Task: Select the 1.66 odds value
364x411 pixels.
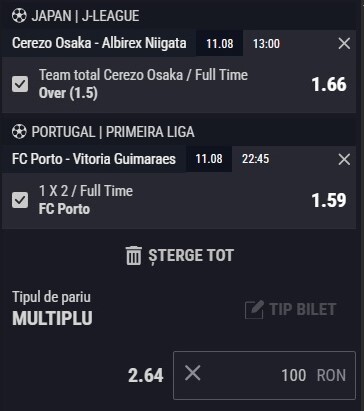Action: tap(329, 84)
